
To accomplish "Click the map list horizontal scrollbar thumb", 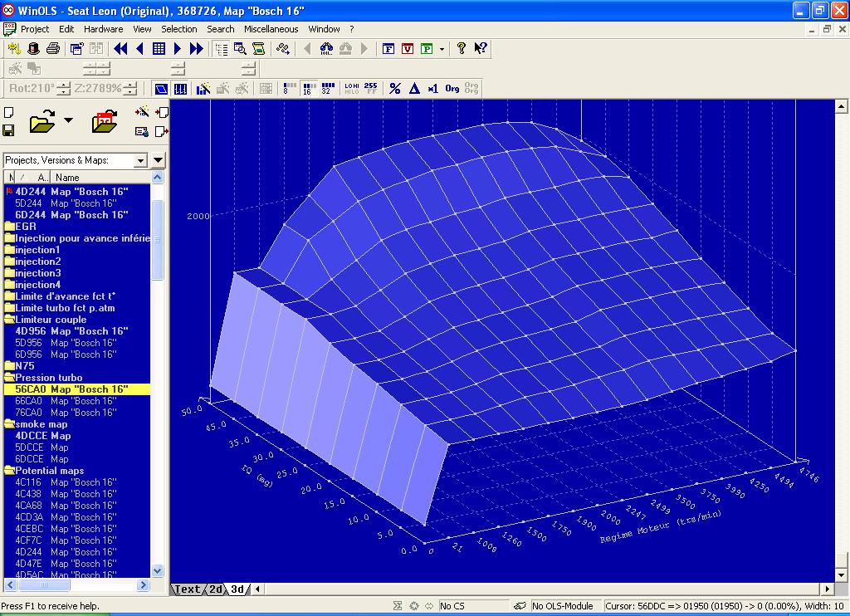I will coord(43,585).
